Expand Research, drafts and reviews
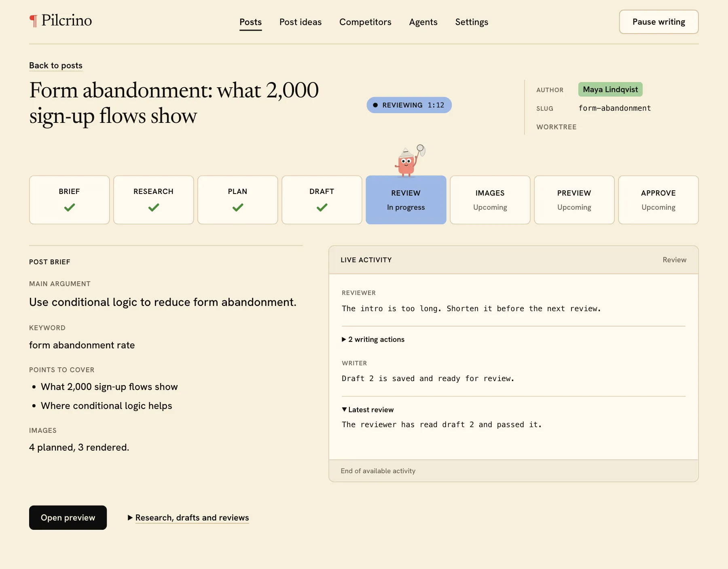 pos(188,518)
